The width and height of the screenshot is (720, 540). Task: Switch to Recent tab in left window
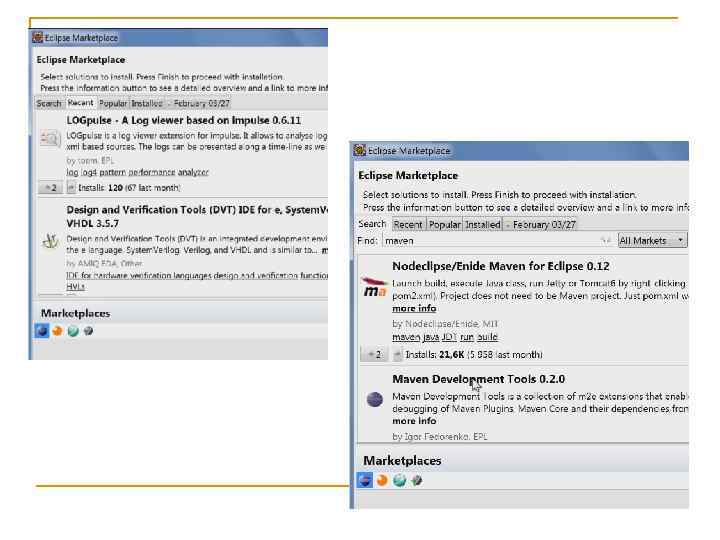click(80, 103)
